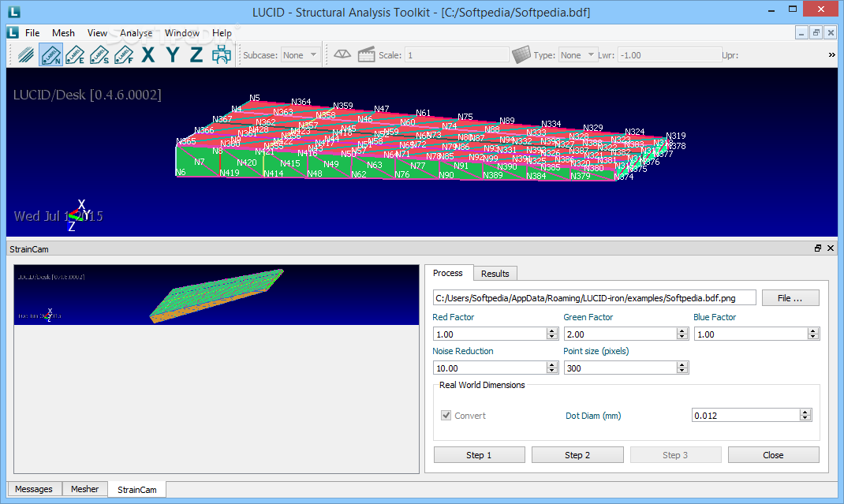Toggle Label S tag icon
Screen dimensions: 844x504
point(99,55)
